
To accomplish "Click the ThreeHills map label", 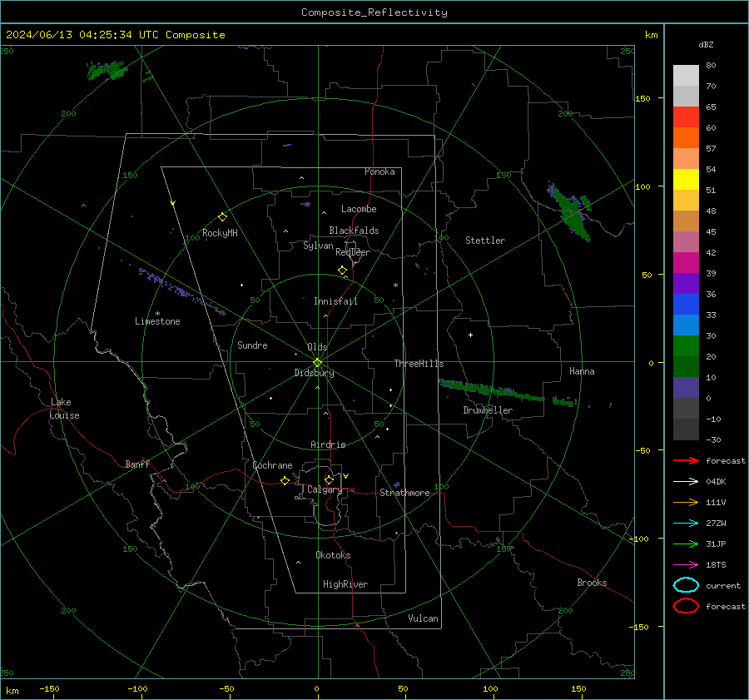I will tap(419, 364).
